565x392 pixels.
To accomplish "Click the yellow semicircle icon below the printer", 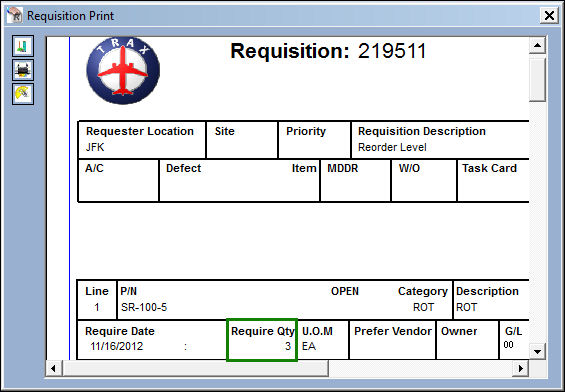I will coord(23,94).
